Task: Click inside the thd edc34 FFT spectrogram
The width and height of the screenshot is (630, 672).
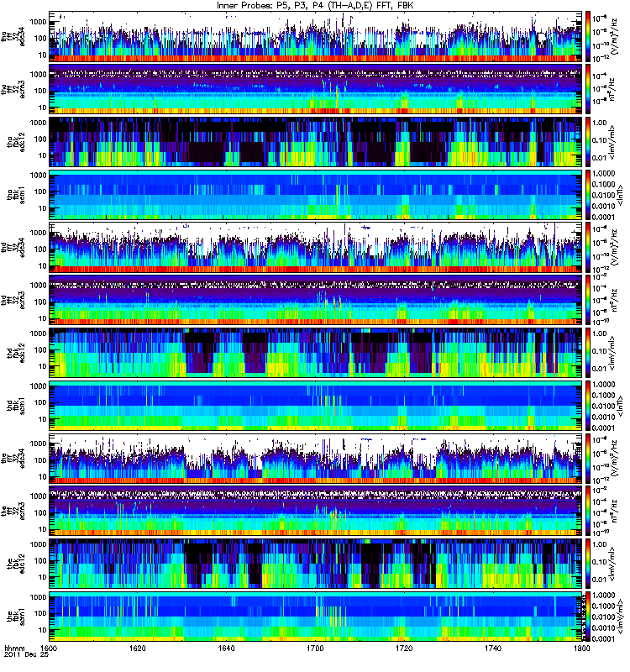Action: pos(315,247)
